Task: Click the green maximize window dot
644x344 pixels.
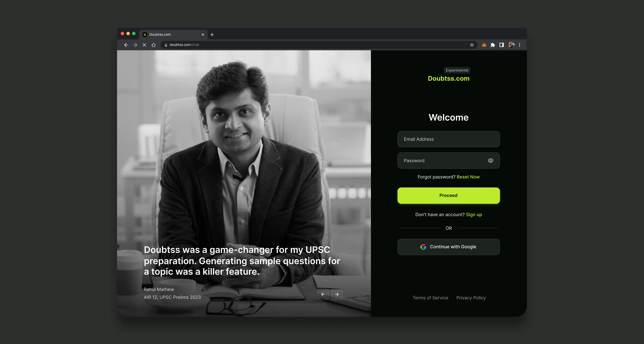Action: tap(134, 34)
